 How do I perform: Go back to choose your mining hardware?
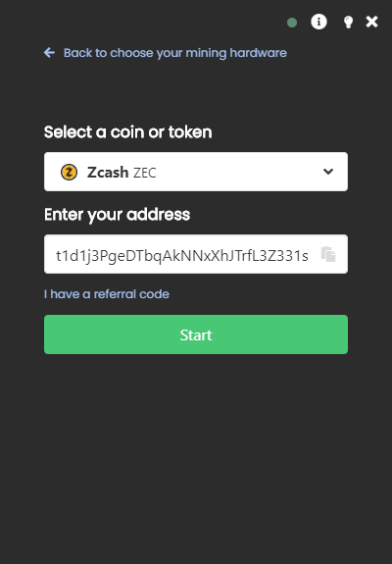[175, 53]
